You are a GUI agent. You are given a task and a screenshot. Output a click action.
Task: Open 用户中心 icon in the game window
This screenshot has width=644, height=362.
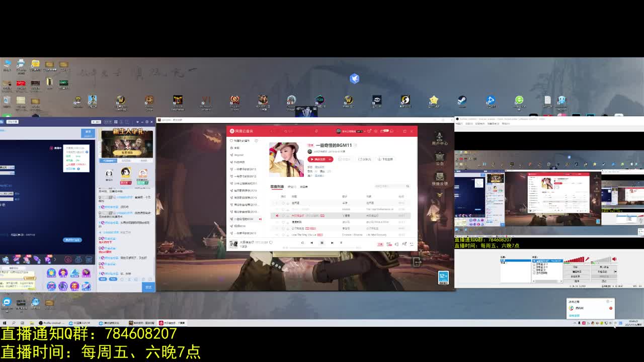439,139
